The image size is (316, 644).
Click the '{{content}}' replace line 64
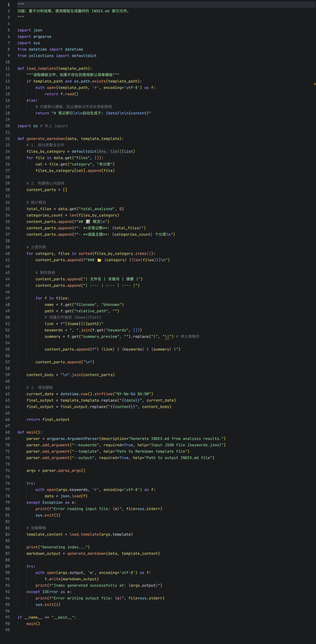(99, 407)
